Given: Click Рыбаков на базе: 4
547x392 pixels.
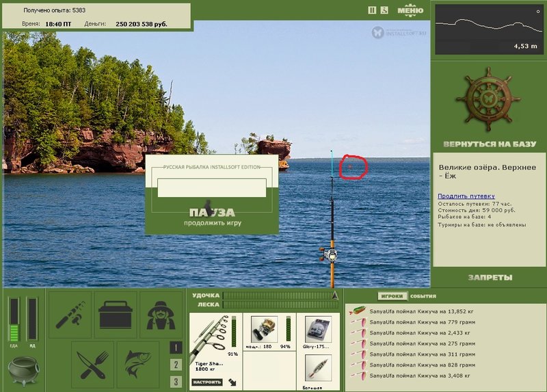Looking at the screenshot, I should click(464, 216).
